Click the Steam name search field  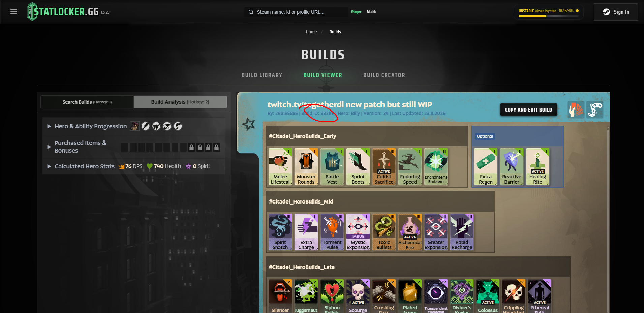coord(297,12)
